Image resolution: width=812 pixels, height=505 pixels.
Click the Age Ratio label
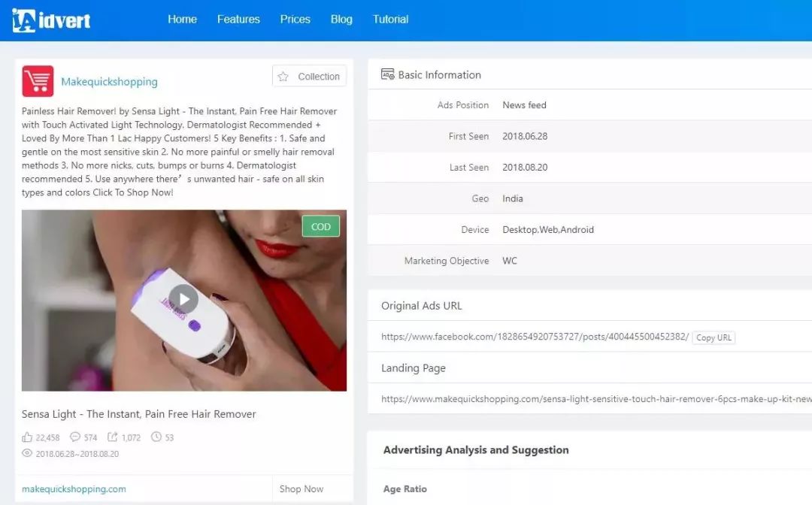point(405,489)
